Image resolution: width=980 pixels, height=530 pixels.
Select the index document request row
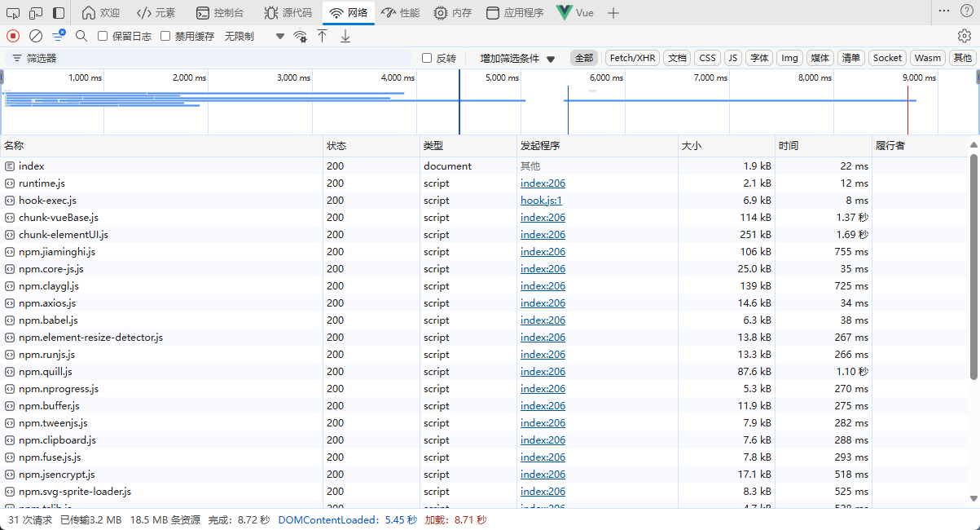point(484,166)
